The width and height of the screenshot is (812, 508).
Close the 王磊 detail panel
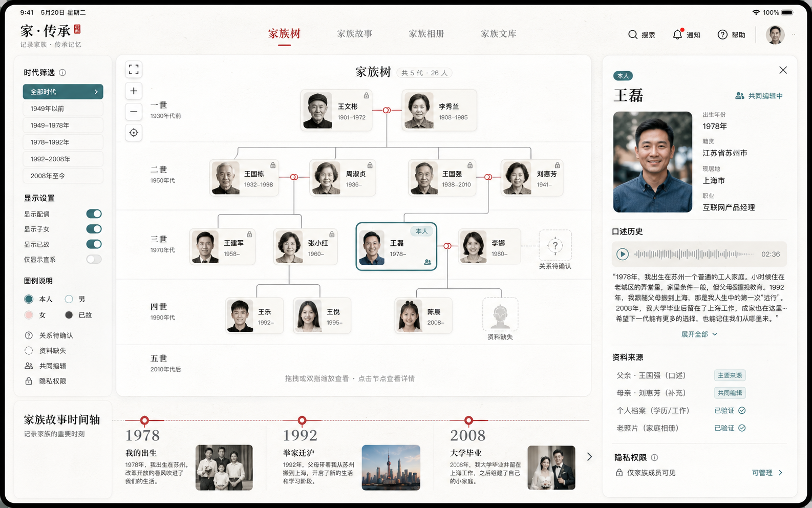click(x=783, y=70)
